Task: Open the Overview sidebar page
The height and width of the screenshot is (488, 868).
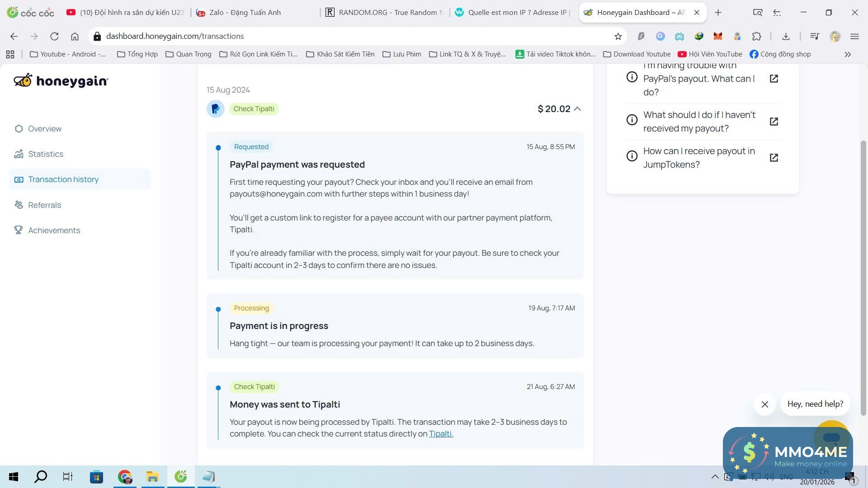Action: (44, 129)
